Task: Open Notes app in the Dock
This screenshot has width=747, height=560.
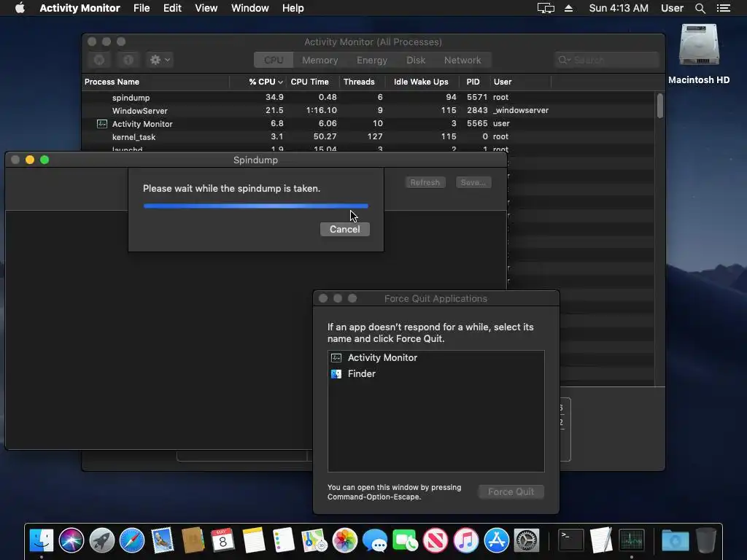Action: pos(253,540)
